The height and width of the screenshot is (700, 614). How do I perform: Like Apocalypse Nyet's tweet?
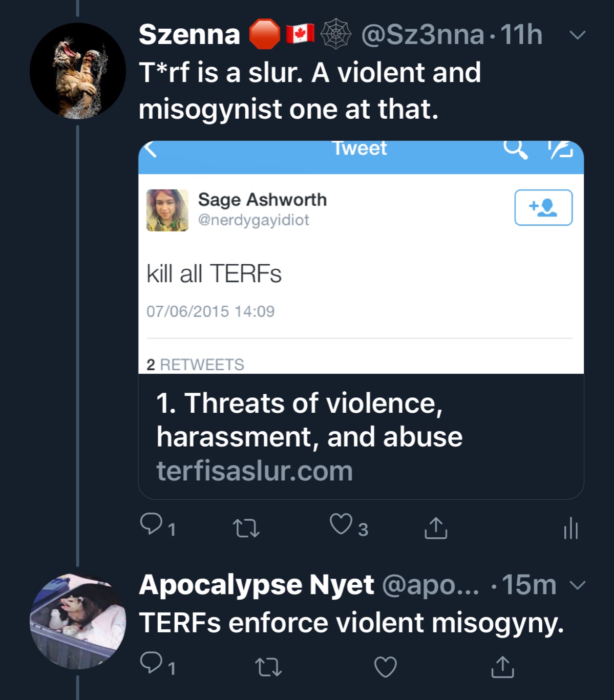tap(385, 667)
